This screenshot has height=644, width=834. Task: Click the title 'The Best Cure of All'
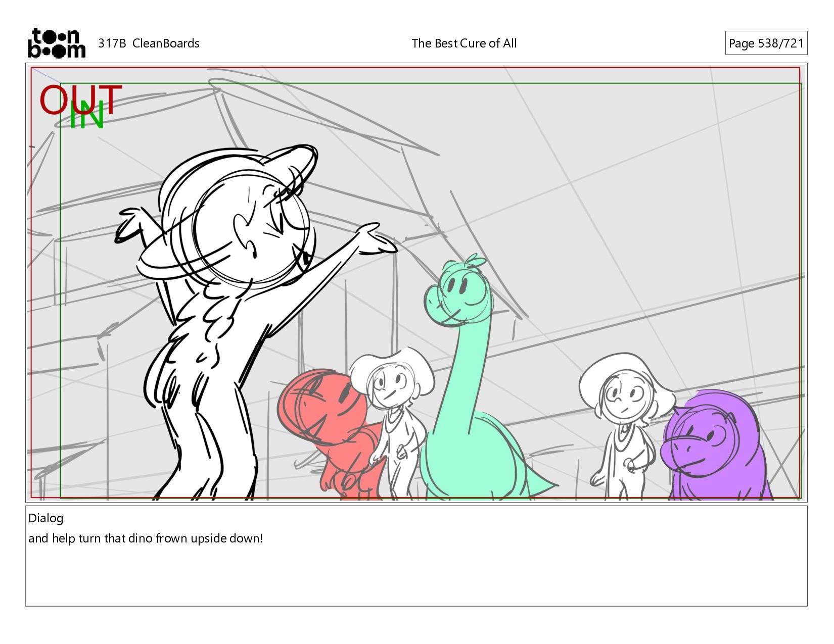[x=464, y=43]
